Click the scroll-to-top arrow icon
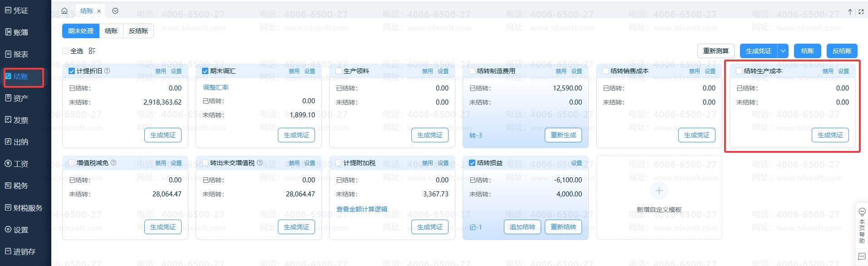Image resolution: width=868 pixels, height=266 pixels. pyautogui.click(x=850, y=12)
